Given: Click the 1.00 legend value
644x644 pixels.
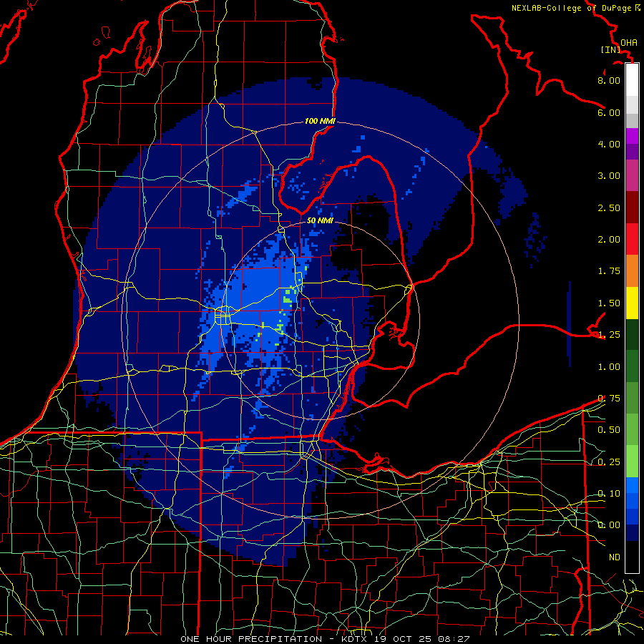Looking at the screenshot, I should coord(609,367).
